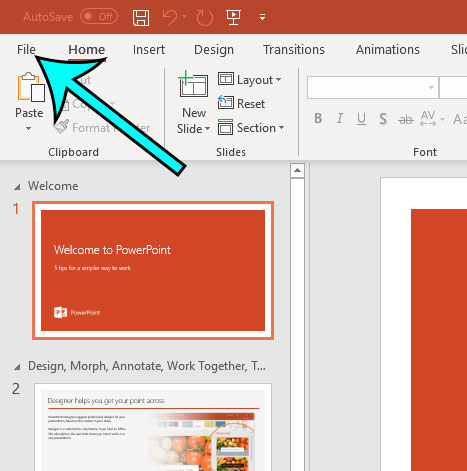Expand the Paste options arrow
This screenshot has width=467, height=471.
pos(29,128)
